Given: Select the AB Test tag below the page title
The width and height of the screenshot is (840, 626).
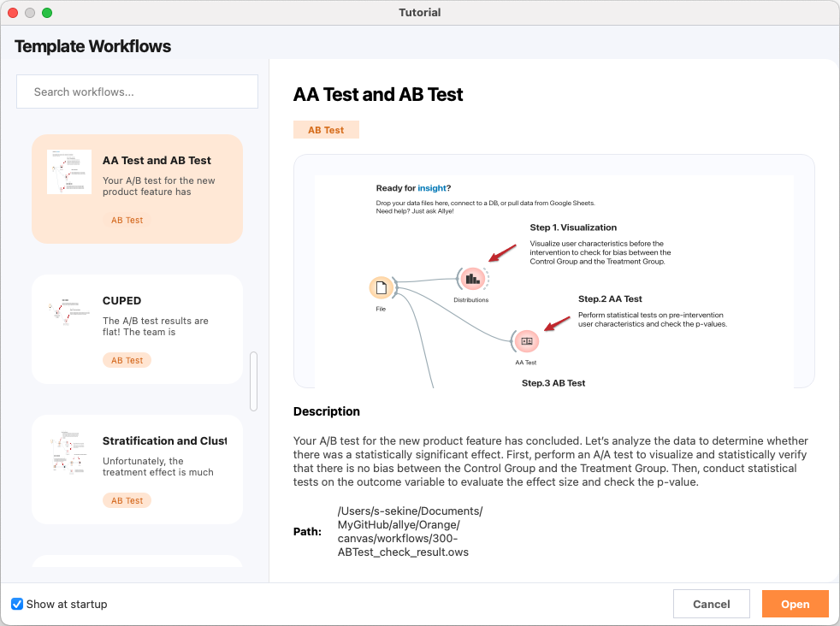Looking at the screenshot, I should tap(326, 129).
